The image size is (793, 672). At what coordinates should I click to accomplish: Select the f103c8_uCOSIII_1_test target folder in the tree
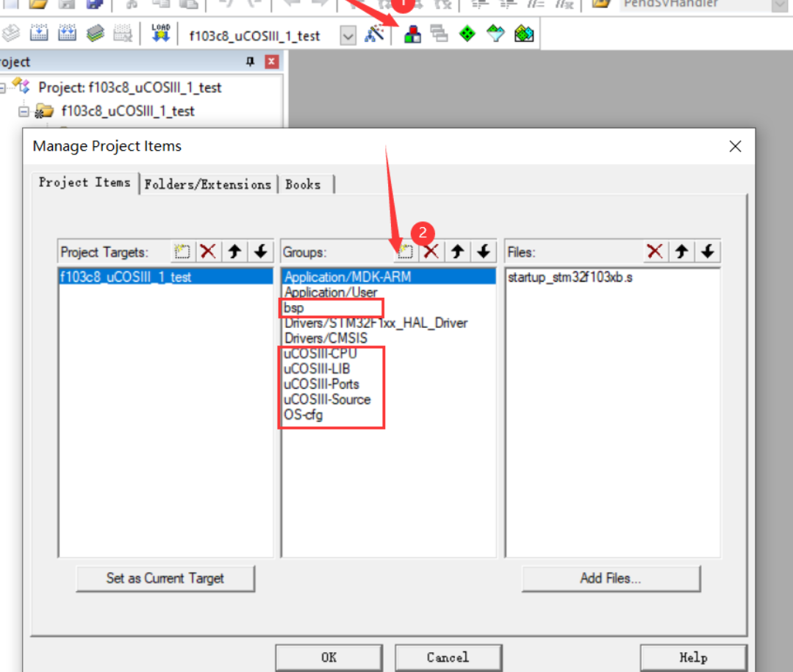click(x=127, y=111)
